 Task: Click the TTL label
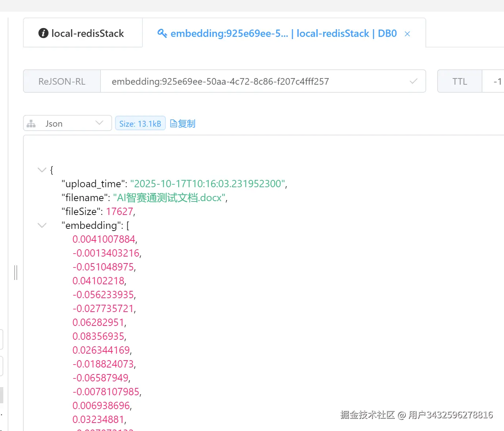pos(459,81)
